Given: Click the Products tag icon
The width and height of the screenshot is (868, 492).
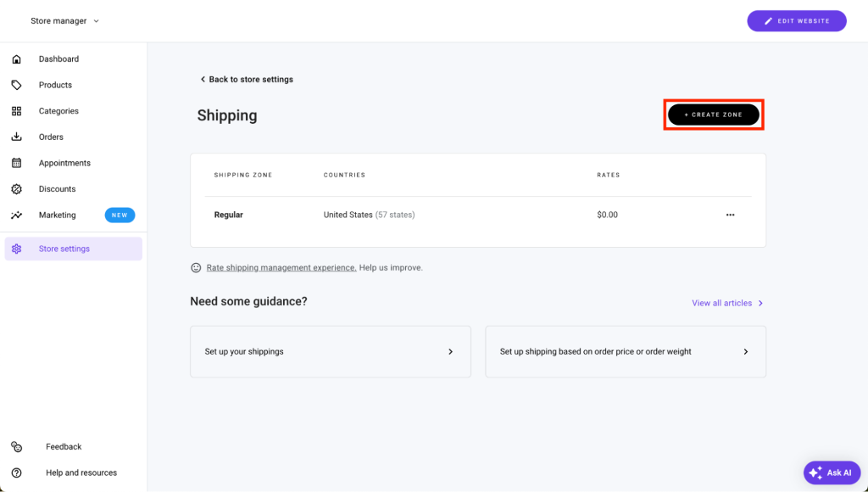Looking at the screenshot, I should pyautogui.click(x=16, y=85).
